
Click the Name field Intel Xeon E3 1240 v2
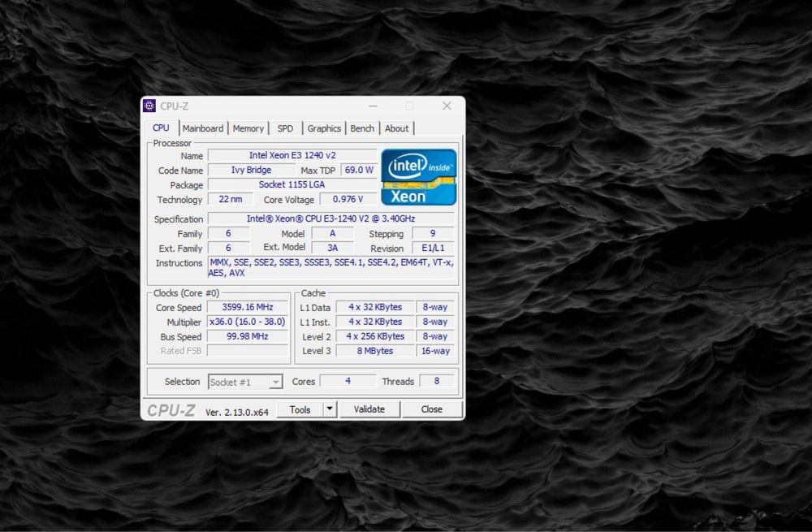(292, 155)
